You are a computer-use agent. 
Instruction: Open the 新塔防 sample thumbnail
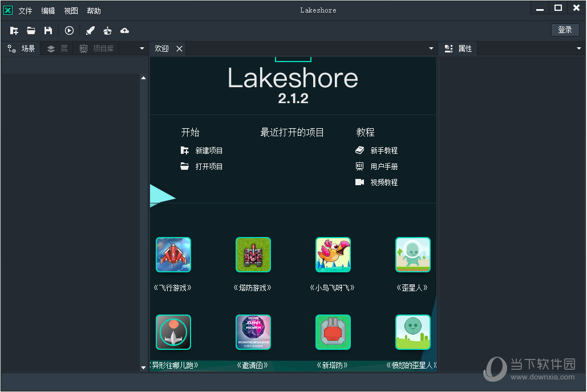(333, 332)
